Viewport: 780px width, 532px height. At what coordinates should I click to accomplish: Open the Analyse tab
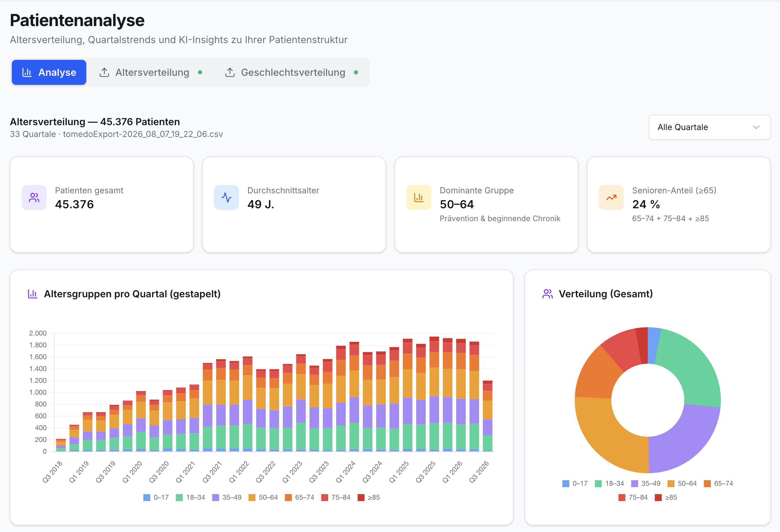49,72
